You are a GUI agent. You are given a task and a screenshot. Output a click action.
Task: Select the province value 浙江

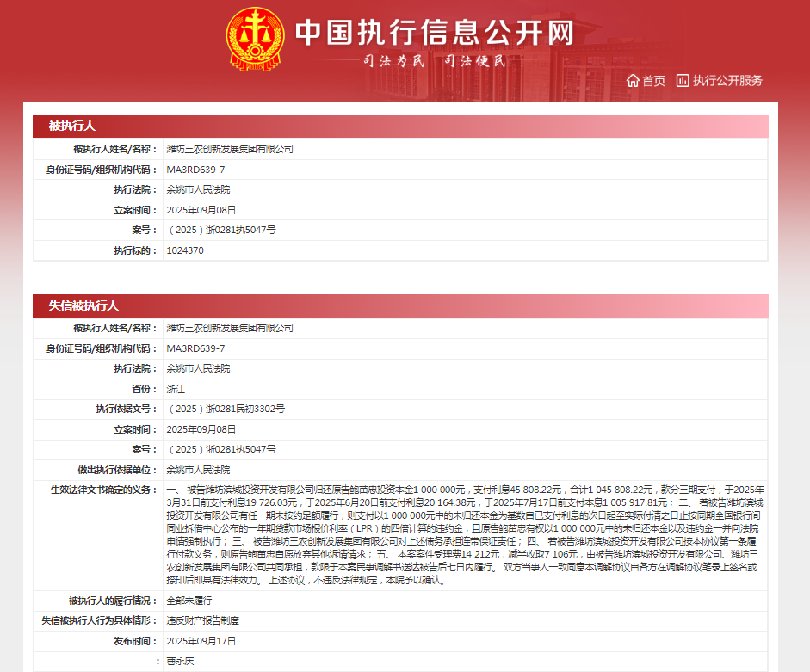click(176, 389)
